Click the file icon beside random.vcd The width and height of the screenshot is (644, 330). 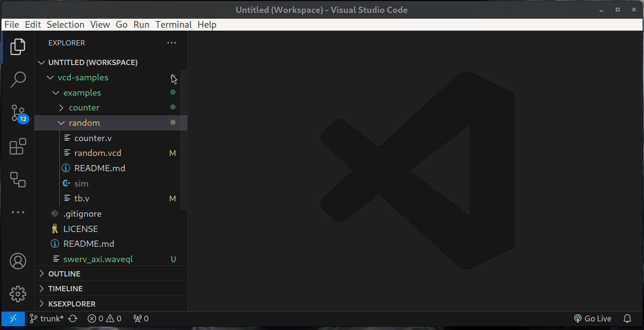pos(67,153)
